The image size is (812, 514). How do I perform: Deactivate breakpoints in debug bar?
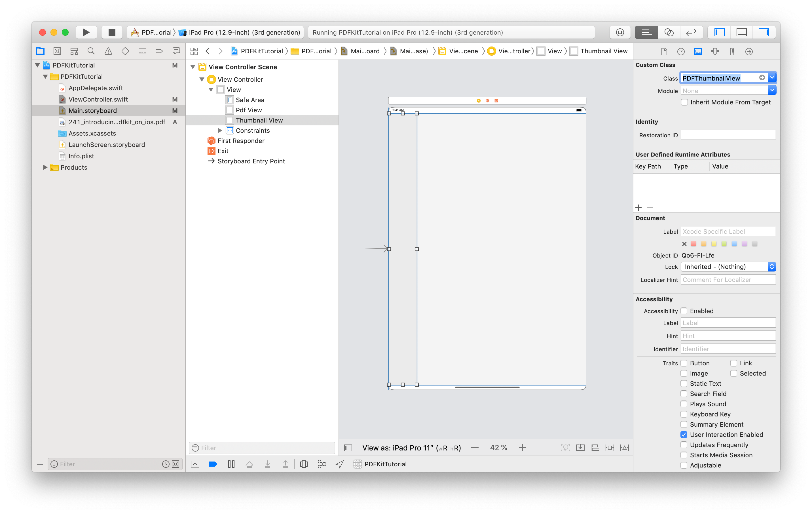(213, 464)
